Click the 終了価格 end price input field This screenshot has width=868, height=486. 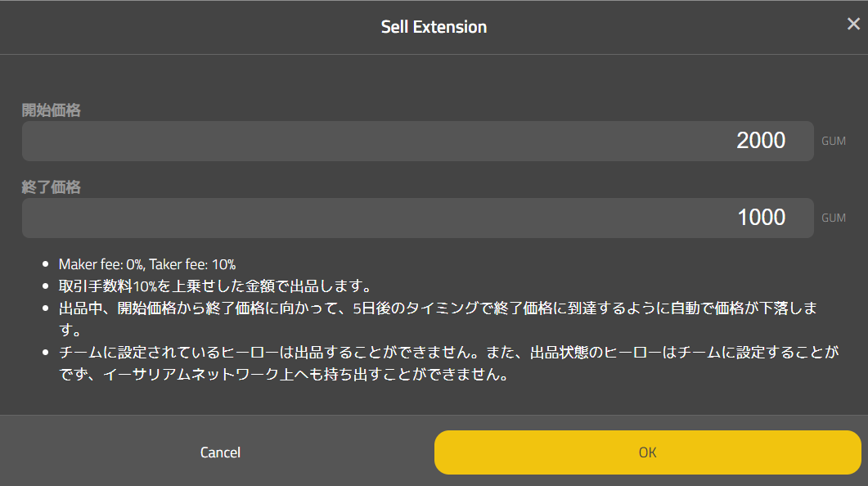(417, 218)
